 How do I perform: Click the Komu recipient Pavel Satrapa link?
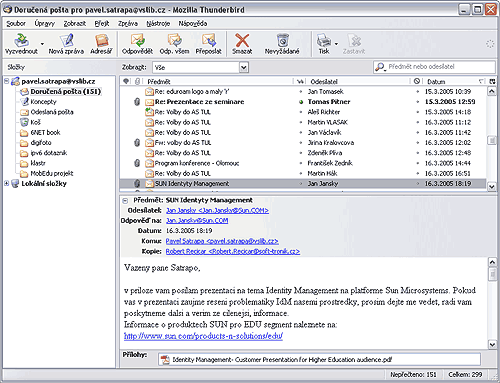[222, 241]
